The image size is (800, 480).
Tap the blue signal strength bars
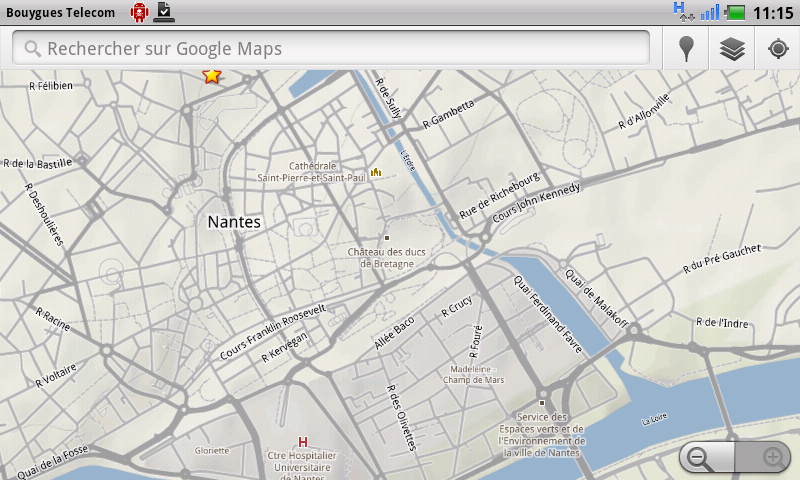click(710, 12)
